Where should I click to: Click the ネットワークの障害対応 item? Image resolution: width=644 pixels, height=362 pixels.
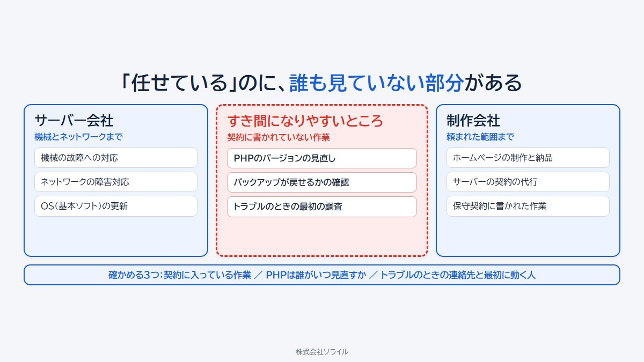click(x=116, y=182)
